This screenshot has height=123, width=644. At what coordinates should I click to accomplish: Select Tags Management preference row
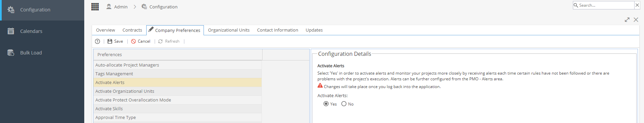(x=178, y=74)
